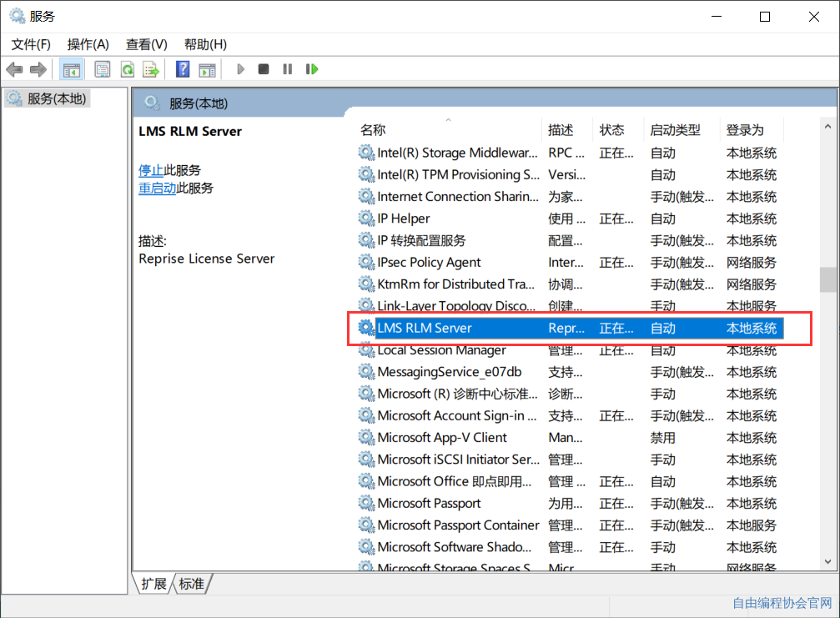
Task: Click the Refresh toolbar icon
Action: (x=128, y=69)
